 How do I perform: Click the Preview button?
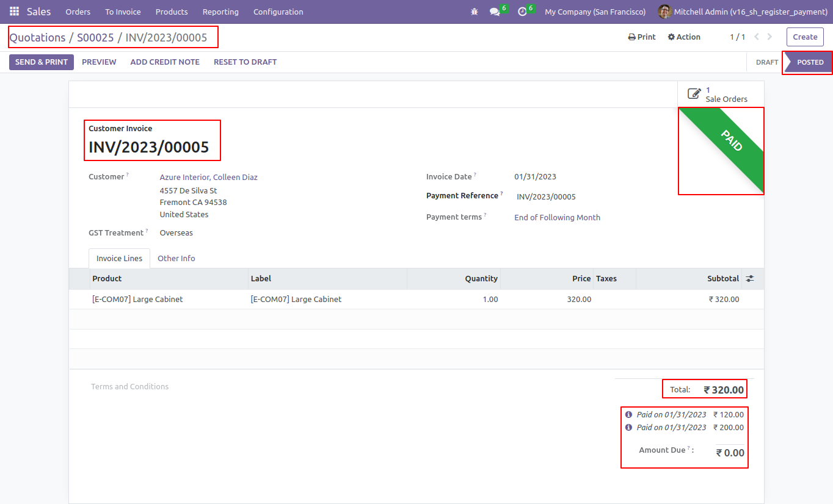point(99,62)
